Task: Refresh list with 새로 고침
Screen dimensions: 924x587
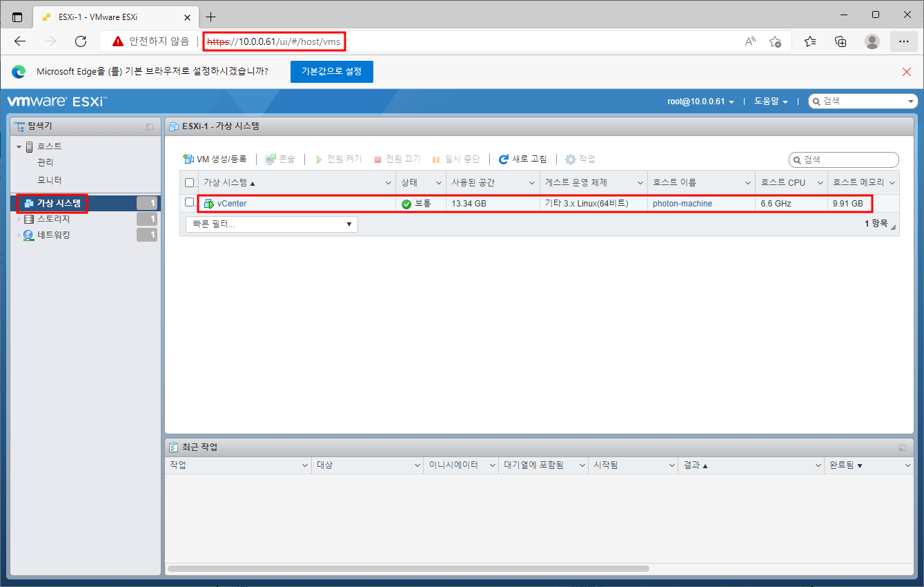Action: coord(522,160)
